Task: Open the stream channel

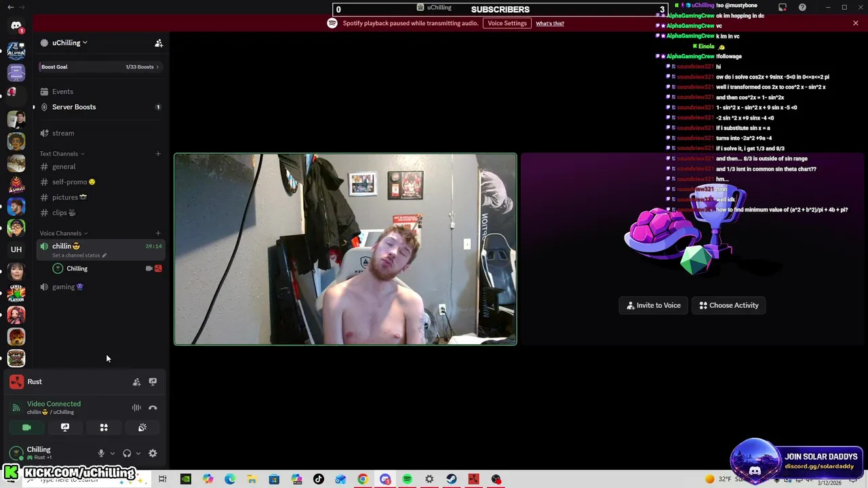Action: pyautogui.click(x=100, y=133)
